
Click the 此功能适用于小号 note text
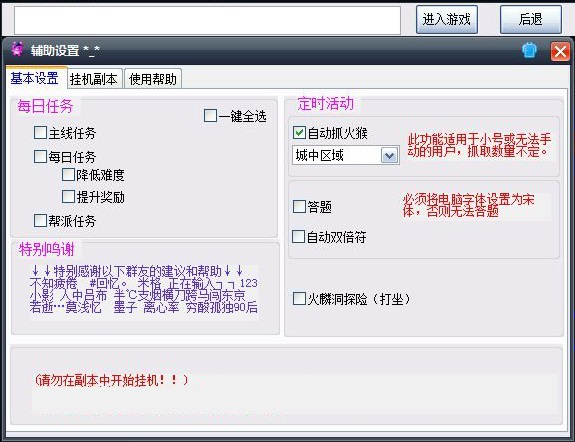click(x=480, y=145)
